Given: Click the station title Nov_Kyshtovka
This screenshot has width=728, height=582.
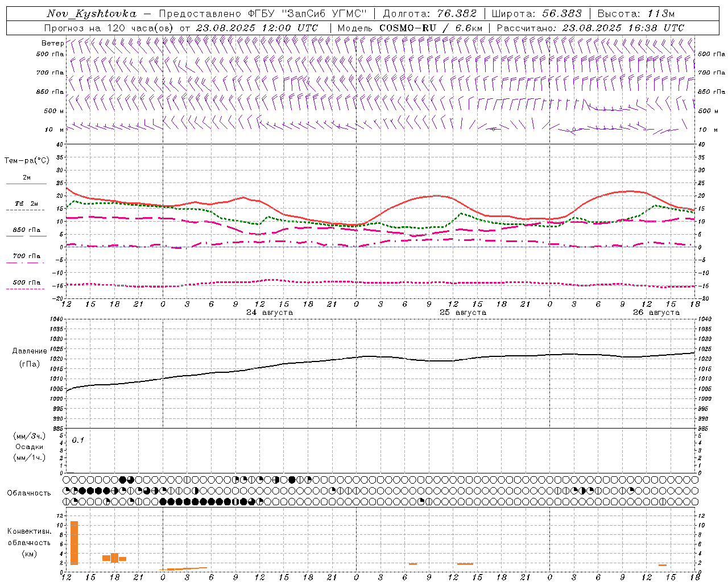Looking at the screenshot, I should 91,14.
